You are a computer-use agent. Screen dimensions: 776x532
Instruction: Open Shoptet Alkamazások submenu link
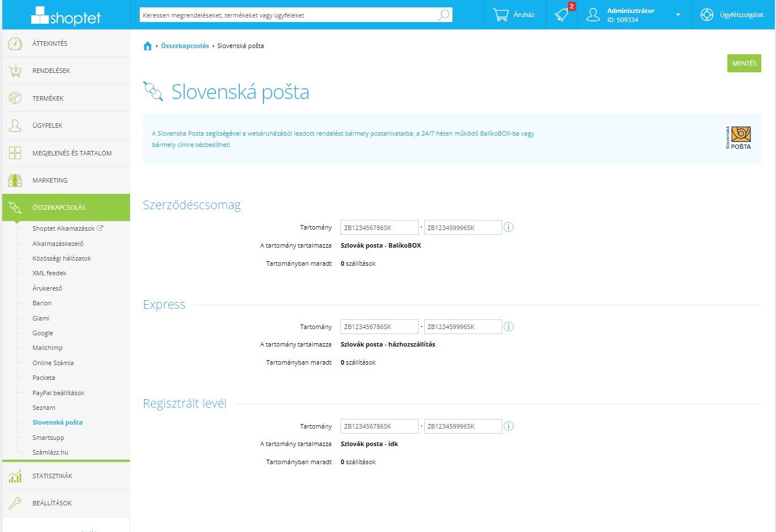(x=63, y=228)
